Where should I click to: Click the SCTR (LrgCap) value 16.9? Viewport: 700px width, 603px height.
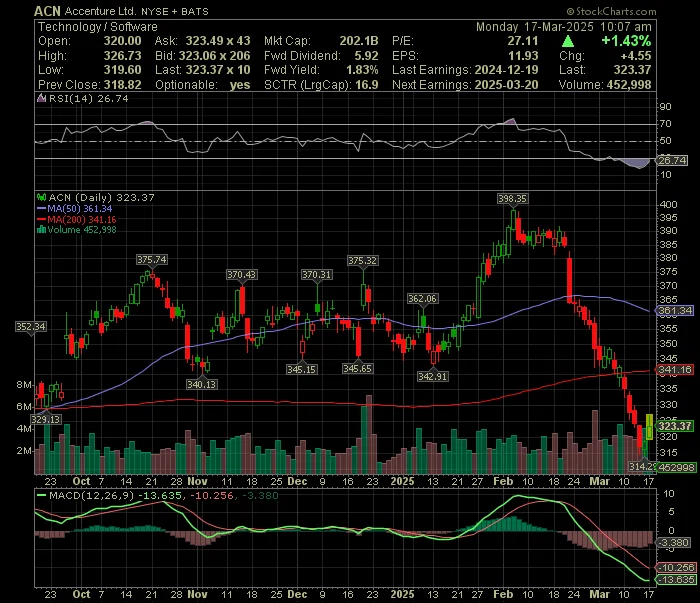click(367, 85)
